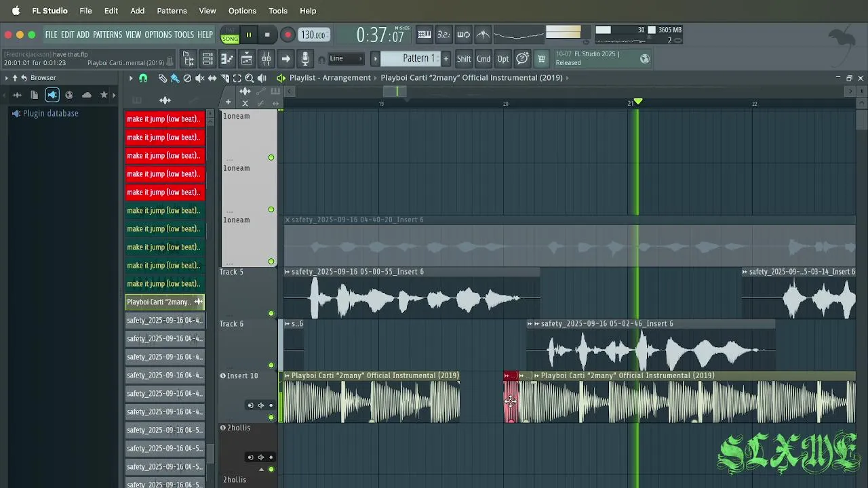Click the 130.000 tempo field
Screen dimensions: 868x488
(x=313, y=35)
